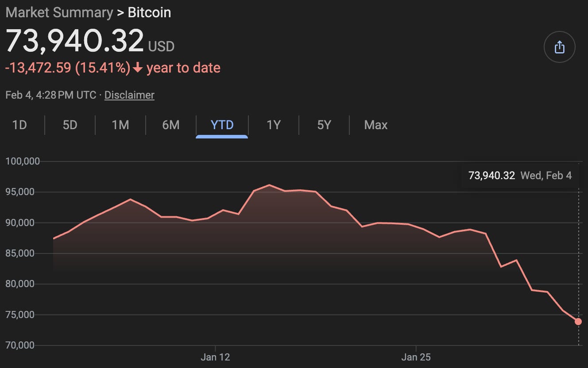588x368 pixels.
Task: Switch chart to 6M range
Action: coord(171,125)
